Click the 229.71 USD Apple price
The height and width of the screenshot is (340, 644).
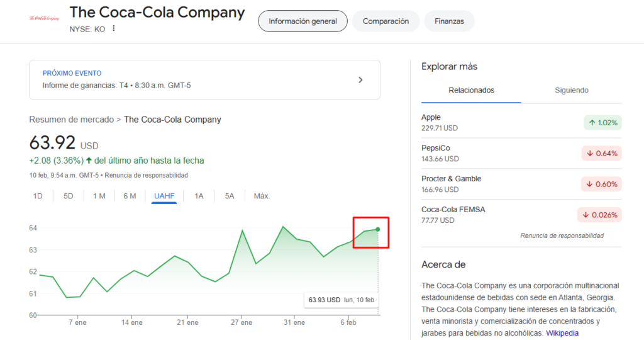pyautogui.click(x=440, y=128)
